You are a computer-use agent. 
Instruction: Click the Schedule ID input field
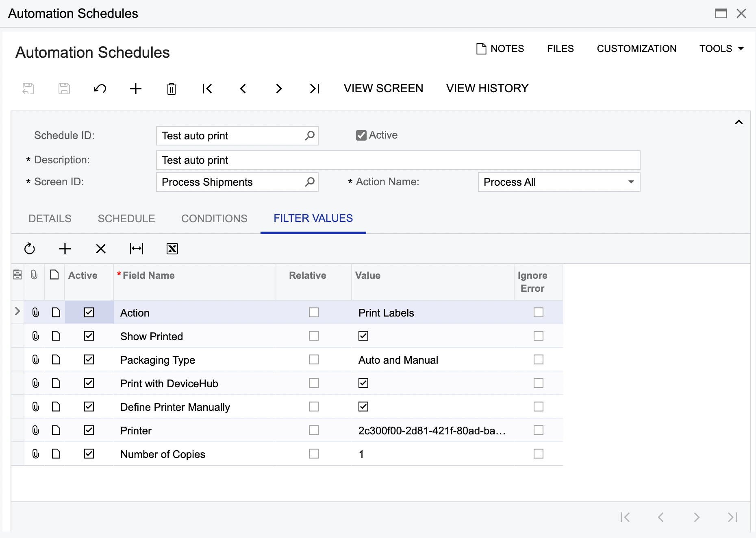click(237, 136)
